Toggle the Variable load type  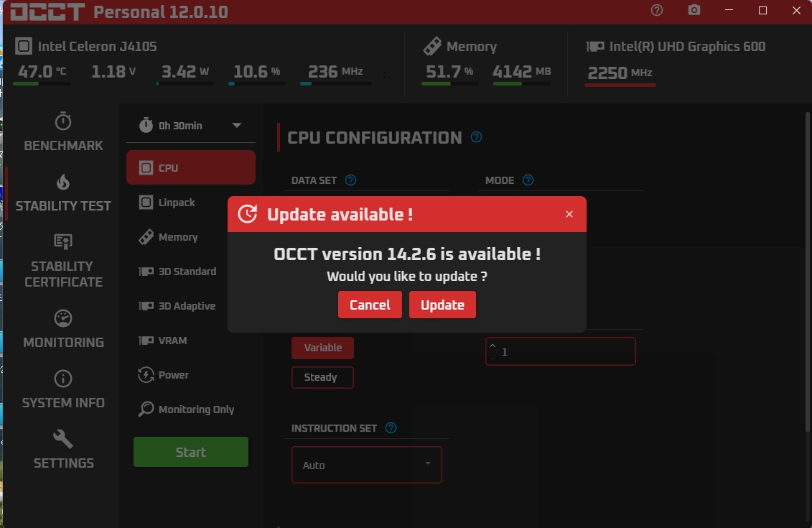(x=322, y=348)
